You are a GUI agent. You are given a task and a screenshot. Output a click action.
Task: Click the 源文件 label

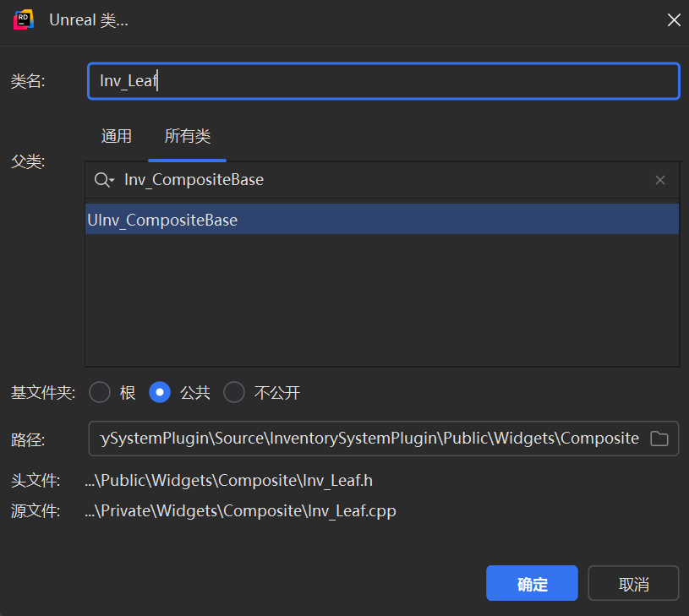coord(36,510)
